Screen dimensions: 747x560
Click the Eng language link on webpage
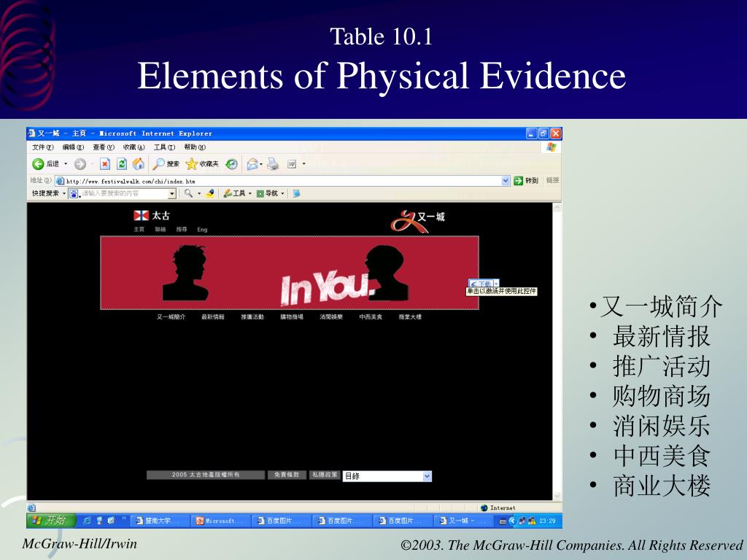coord(202,230)
